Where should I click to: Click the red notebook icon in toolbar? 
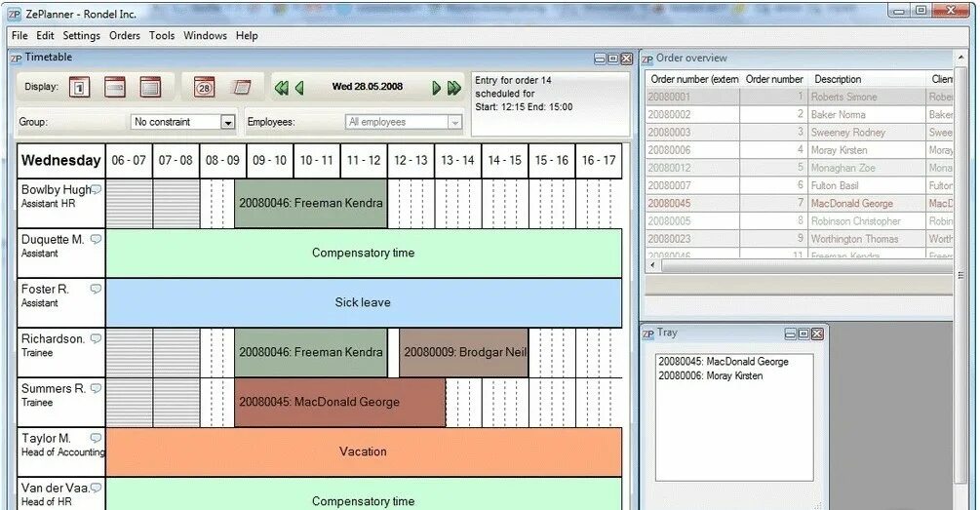[x=242, y=87]
